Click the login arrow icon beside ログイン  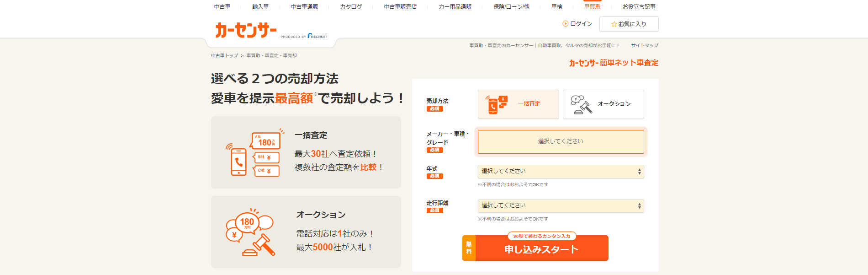(x=565, y=24)
